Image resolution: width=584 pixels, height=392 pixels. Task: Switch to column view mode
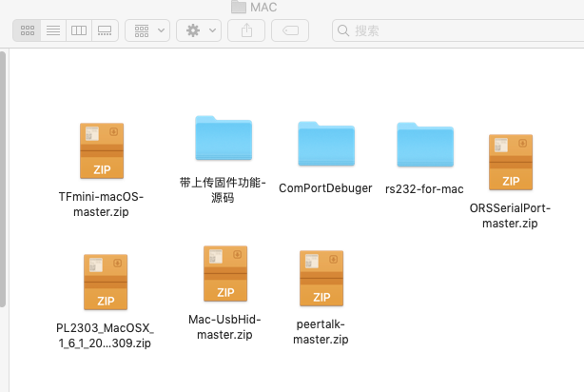tap(79, 30)
